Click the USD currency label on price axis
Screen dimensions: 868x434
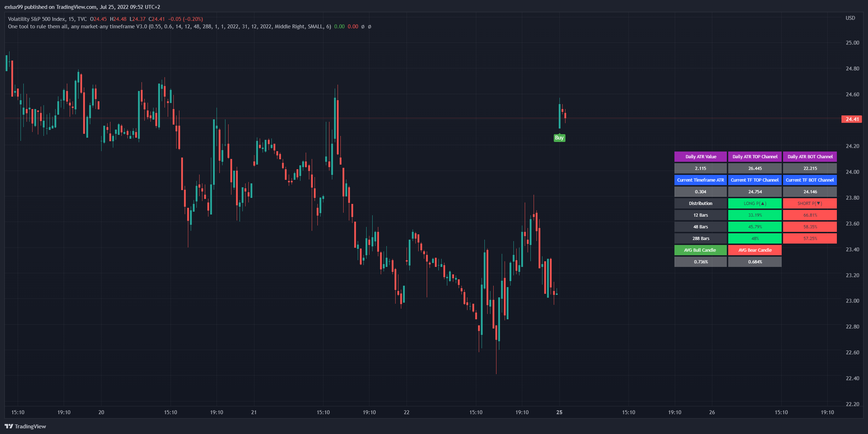pos(850,18)
